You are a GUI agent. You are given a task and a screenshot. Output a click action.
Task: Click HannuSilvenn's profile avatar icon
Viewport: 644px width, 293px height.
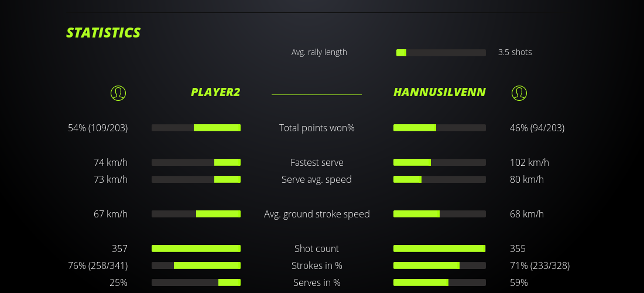point(519,93)
